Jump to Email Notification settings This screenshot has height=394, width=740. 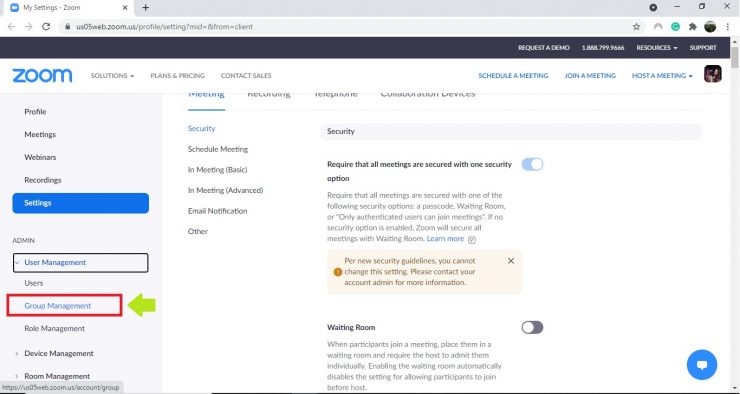point(218,211)
